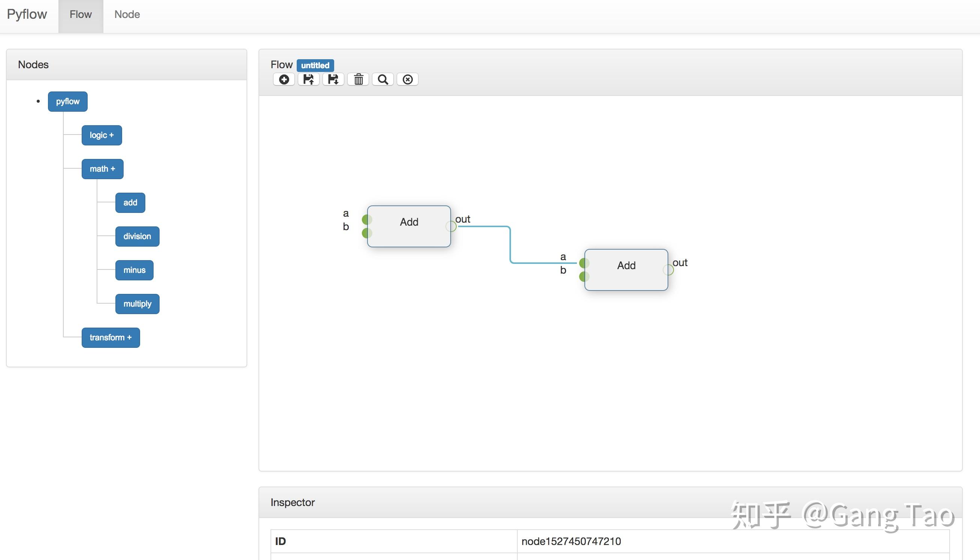This screenshot has height=560, width=980.
Task: Click the circled X clear icon
Action: click(407, 79)
